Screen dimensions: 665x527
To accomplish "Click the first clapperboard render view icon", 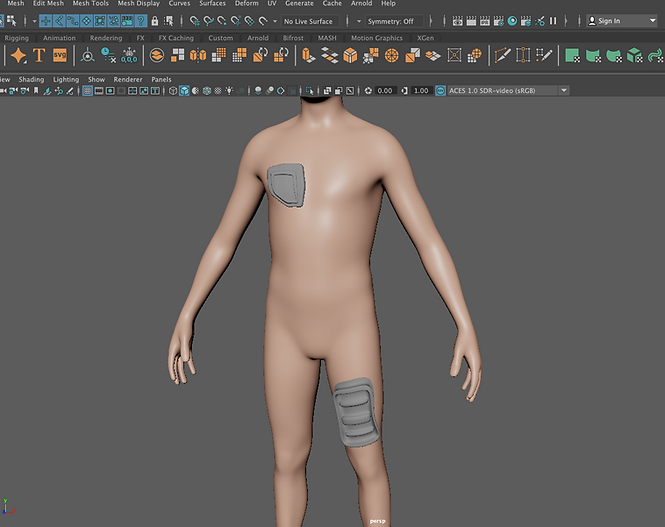I will 457,21.
